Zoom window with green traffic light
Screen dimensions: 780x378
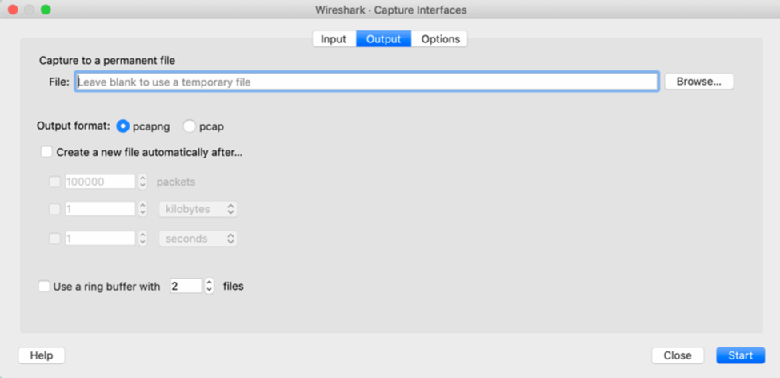click(45, 9)
